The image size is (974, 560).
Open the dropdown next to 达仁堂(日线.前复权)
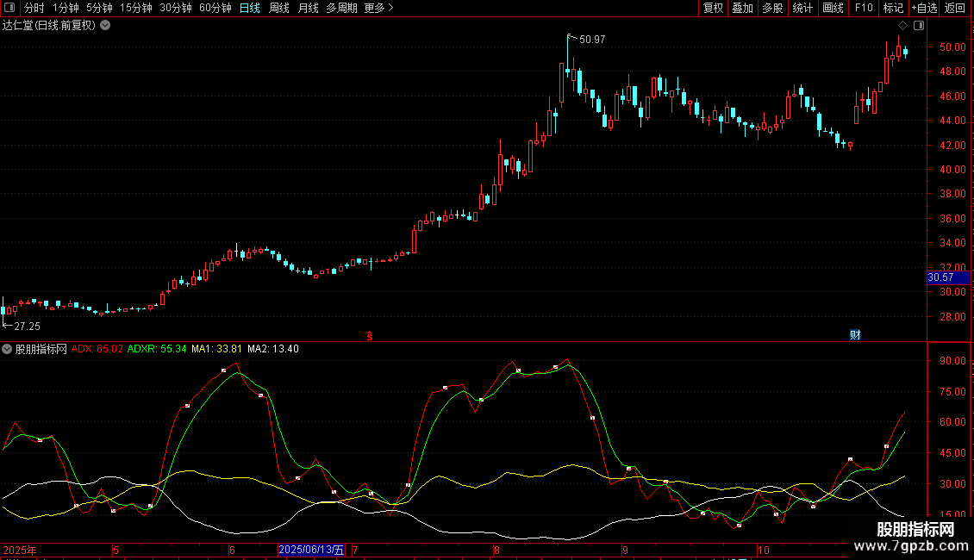pyautogui.click(x=106, y=26)
